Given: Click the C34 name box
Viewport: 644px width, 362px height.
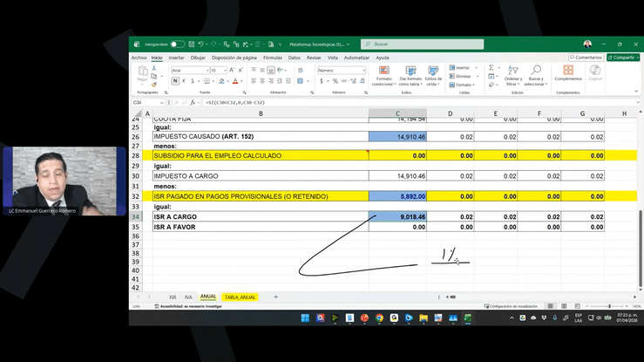Looking at the screenshot, I should coord(148,102).
